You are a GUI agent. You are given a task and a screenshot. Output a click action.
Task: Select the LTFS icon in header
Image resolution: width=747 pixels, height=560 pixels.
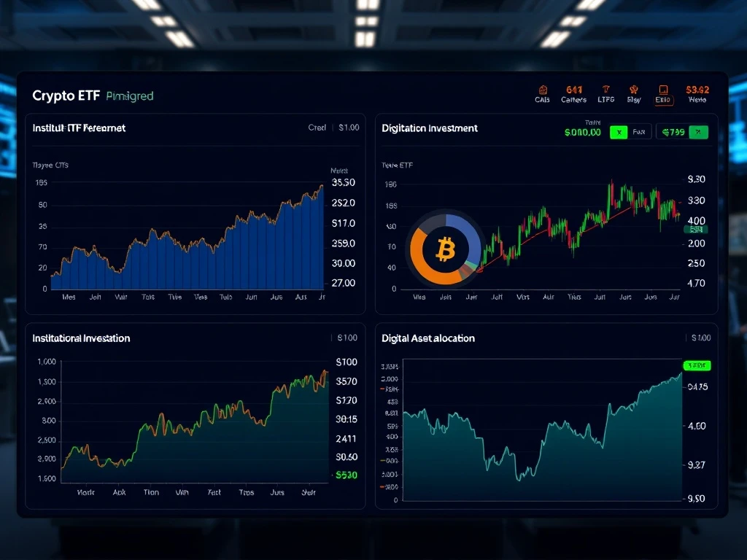click(x=606, y=94)
